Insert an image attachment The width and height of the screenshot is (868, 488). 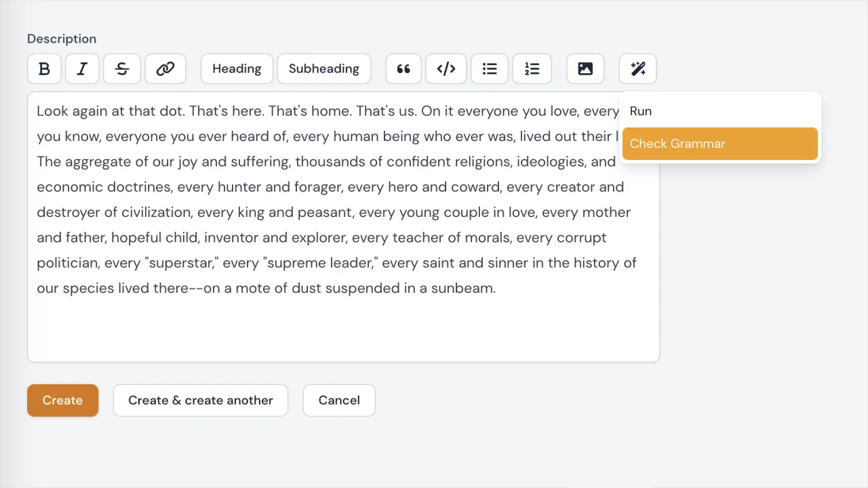(585, 68)
